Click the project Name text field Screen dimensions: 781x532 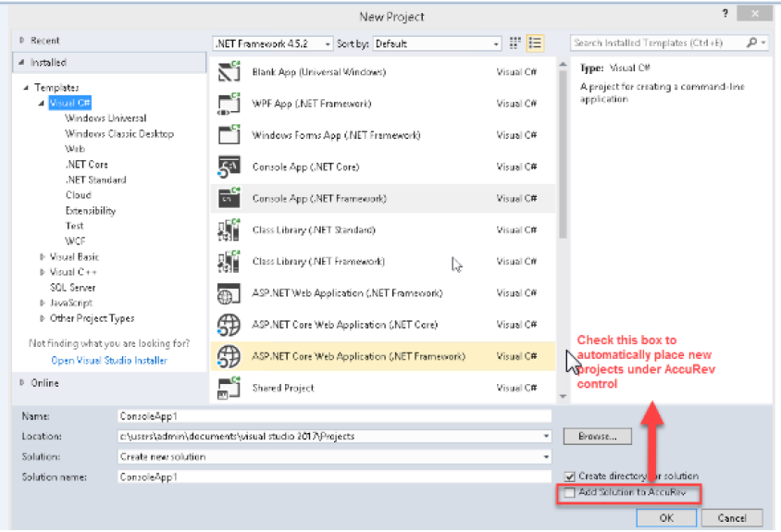(333, 416)
